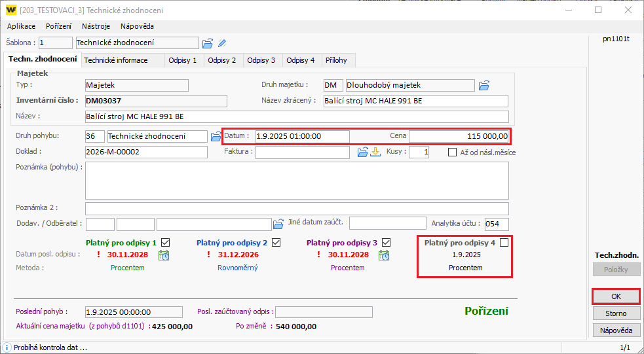644x354 pixels.
Task: Click the yellow download arrow icon beside Faktura
Action: 375,152
